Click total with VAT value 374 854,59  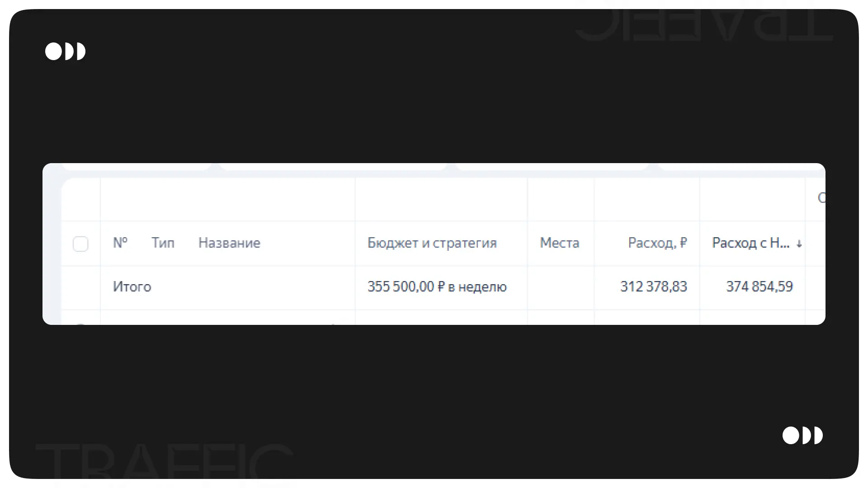tap(759, 286)
